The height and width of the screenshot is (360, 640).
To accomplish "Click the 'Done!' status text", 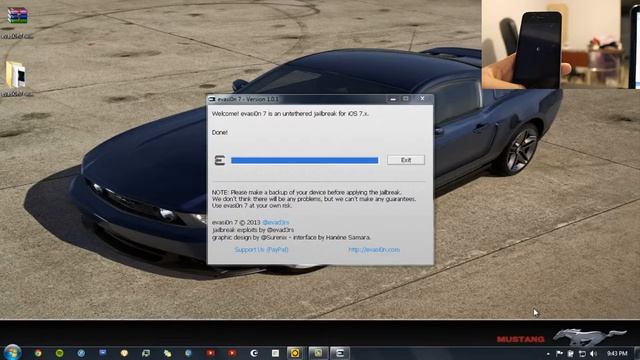I will coord(220,133).
